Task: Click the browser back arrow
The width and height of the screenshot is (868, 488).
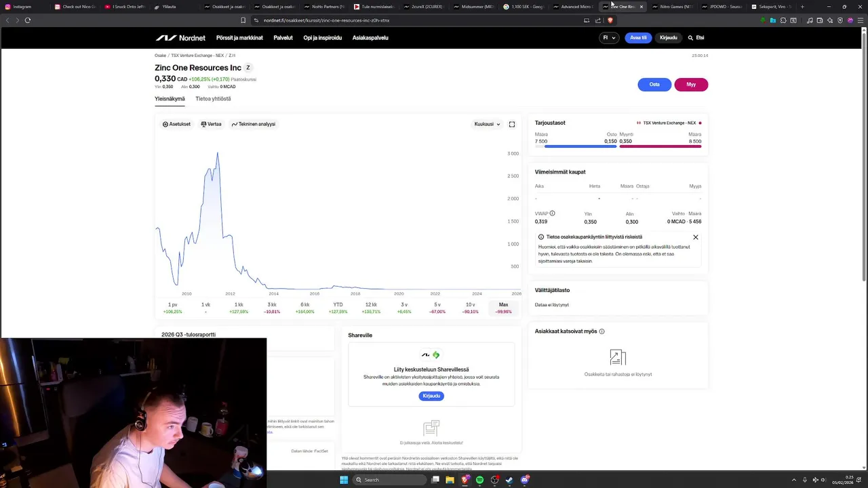Action: 7,20
